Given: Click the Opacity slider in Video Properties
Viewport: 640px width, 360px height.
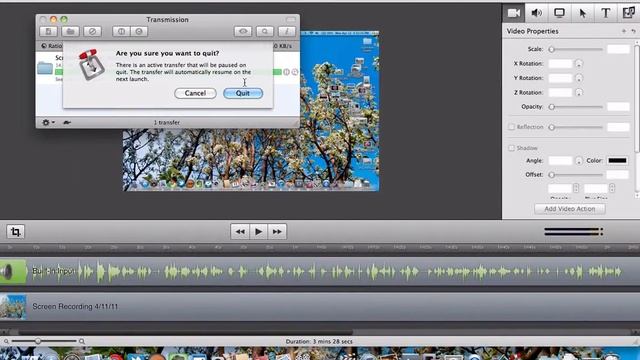Looking at the screenshot, I should point(576,107).
